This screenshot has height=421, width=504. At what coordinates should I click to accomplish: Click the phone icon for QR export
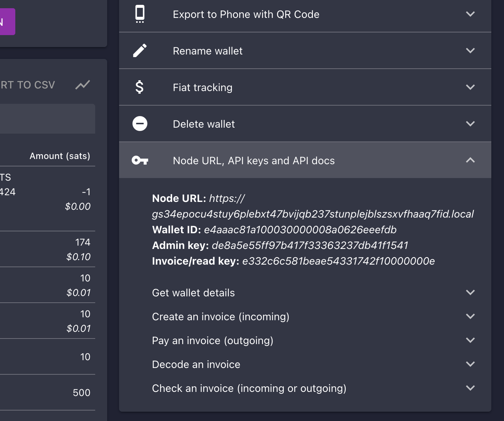click(140, 14)
